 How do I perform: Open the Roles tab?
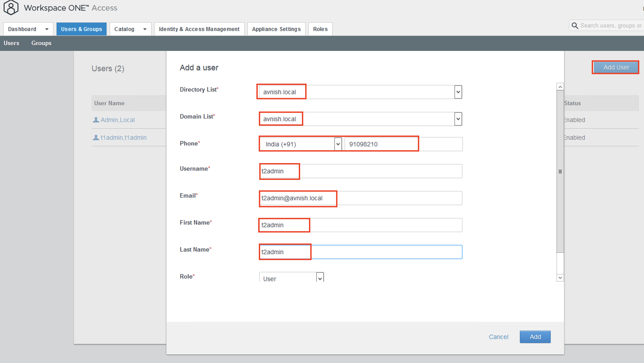coord(320,29)
